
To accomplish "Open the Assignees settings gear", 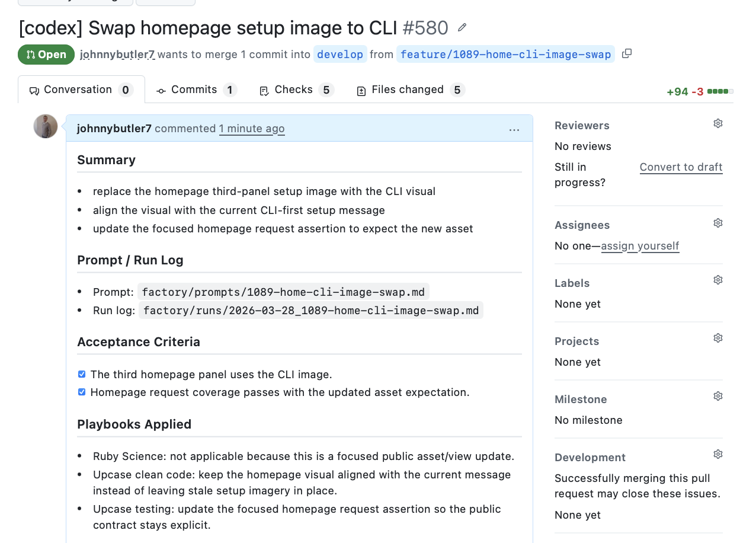I will point(717,222).
